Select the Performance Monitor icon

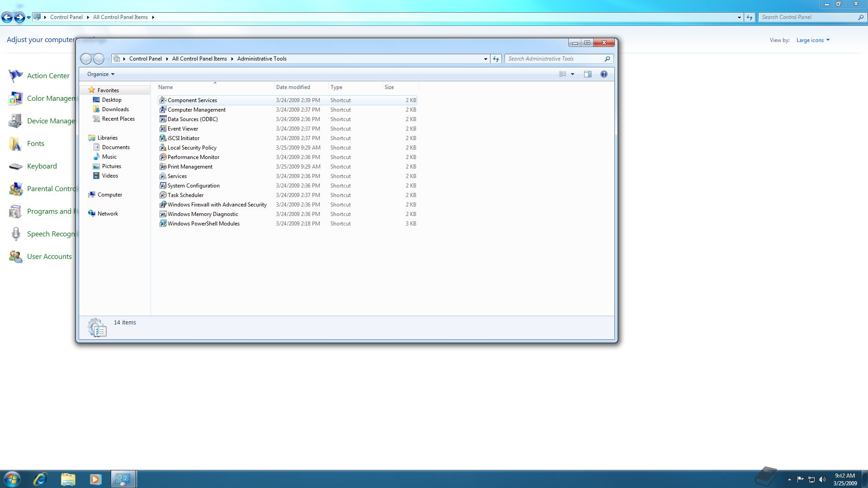(163, 157)
